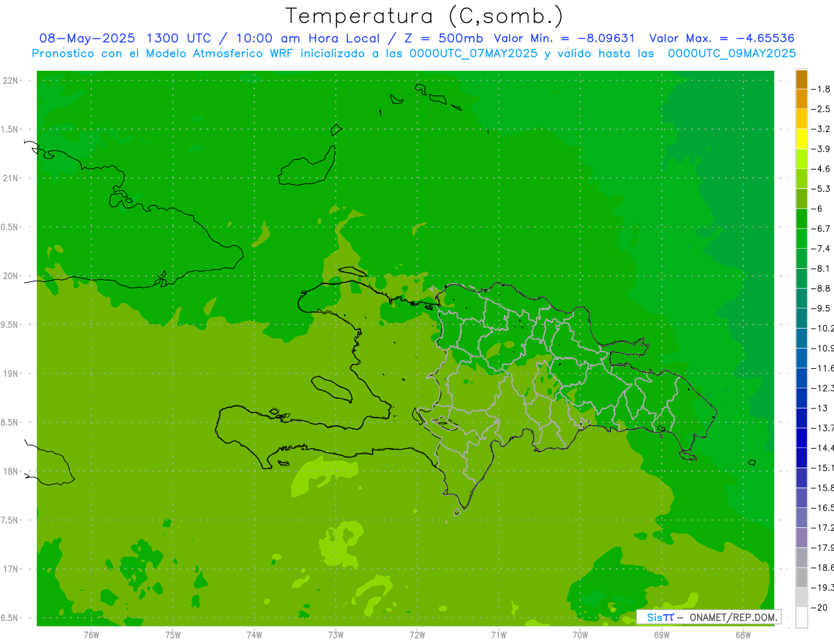Click the '-10.2' legend value
834x644 pixels.
[824, 329]
